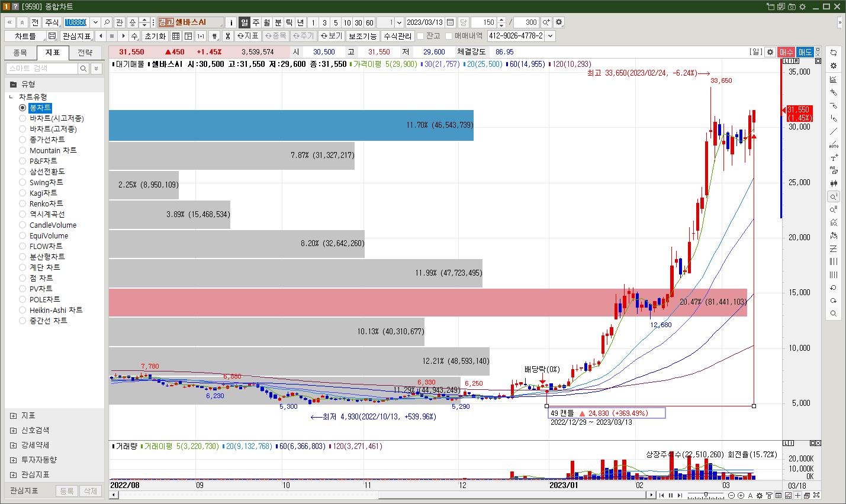Click the fullscreen chart icon at bottom right
The width and height of the screenshot is (846, 504).
(x=817, y=495)
